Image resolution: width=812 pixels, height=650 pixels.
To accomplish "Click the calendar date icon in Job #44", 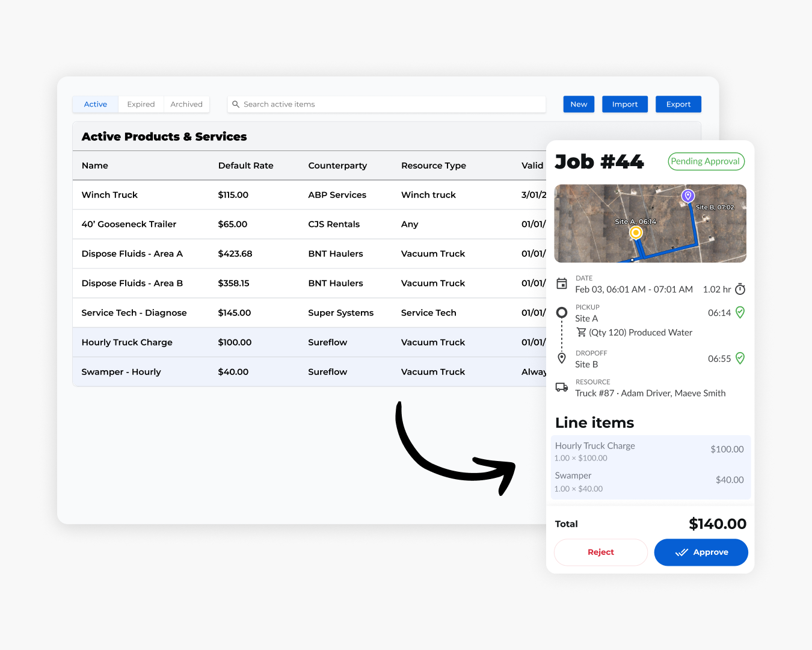I will coord(562,283).
